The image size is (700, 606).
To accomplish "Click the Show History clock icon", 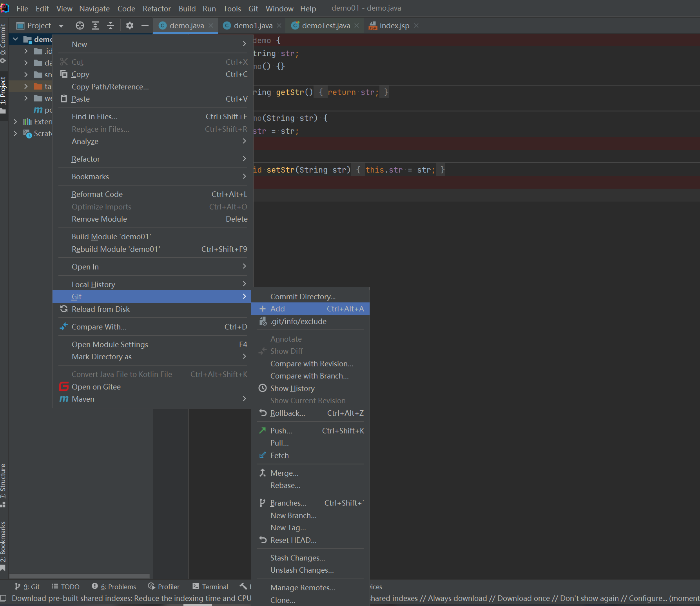I will tap(263, 388).
